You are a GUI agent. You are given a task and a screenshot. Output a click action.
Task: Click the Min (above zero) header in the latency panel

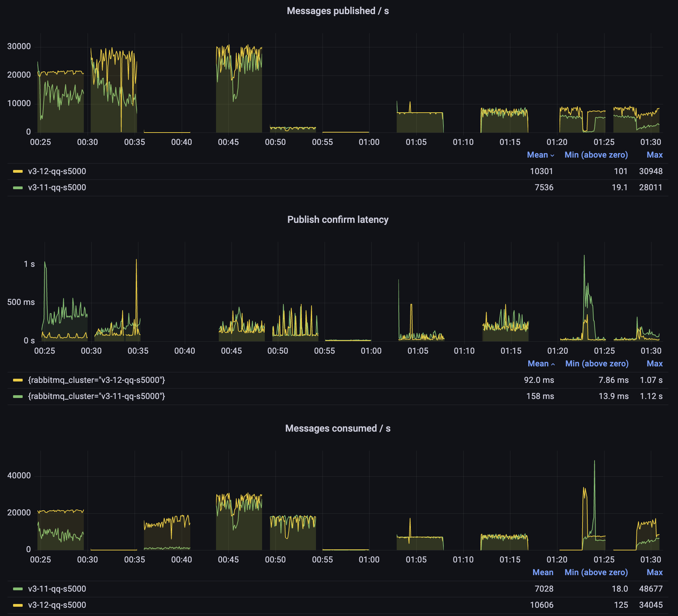(x=596, y=363)
